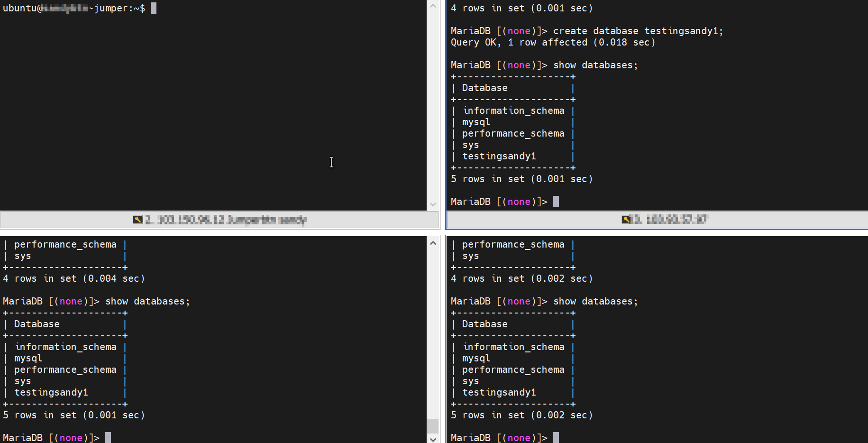Viewport: 868px width, 443px height.
Task: Focus the ubuntu jumper shell prompt cursor
Action: click(154, 9)
